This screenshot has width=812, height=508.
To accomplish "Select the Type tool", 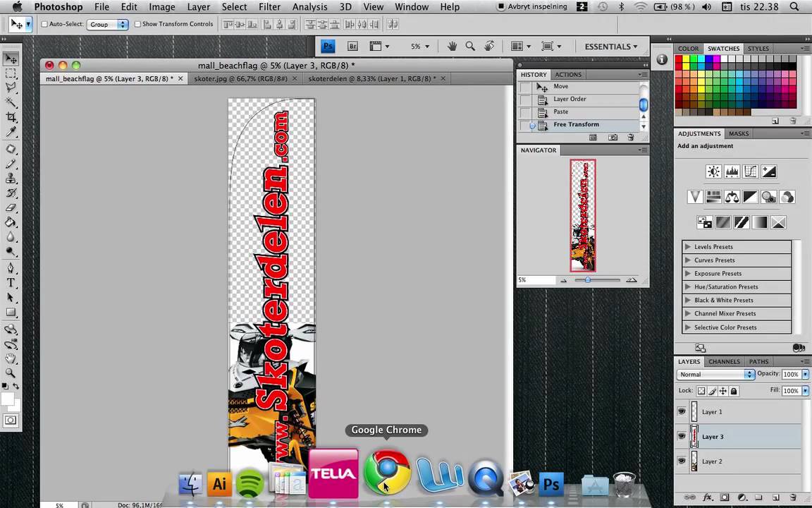I will [x=11, y=283].
